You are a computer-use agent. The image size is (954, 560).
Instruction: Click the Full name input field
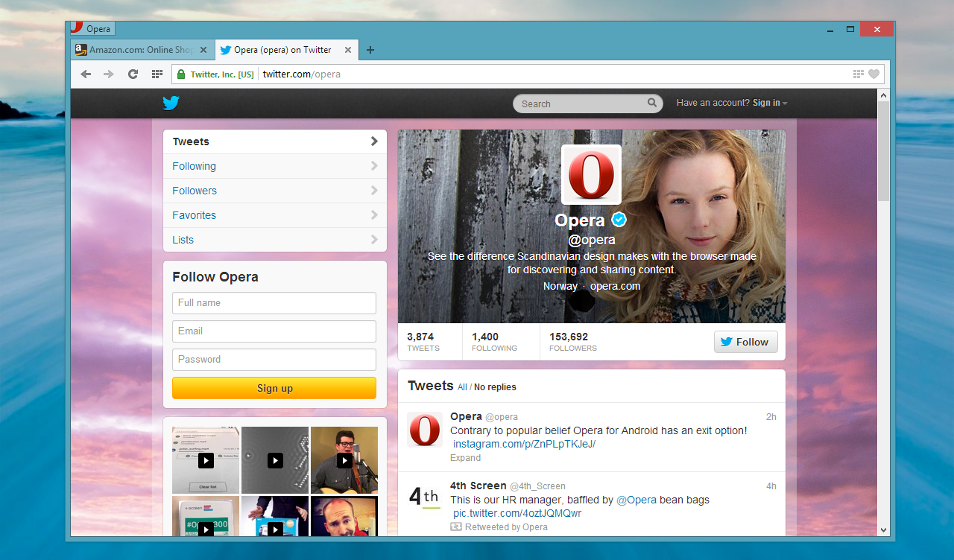(274, 303)
